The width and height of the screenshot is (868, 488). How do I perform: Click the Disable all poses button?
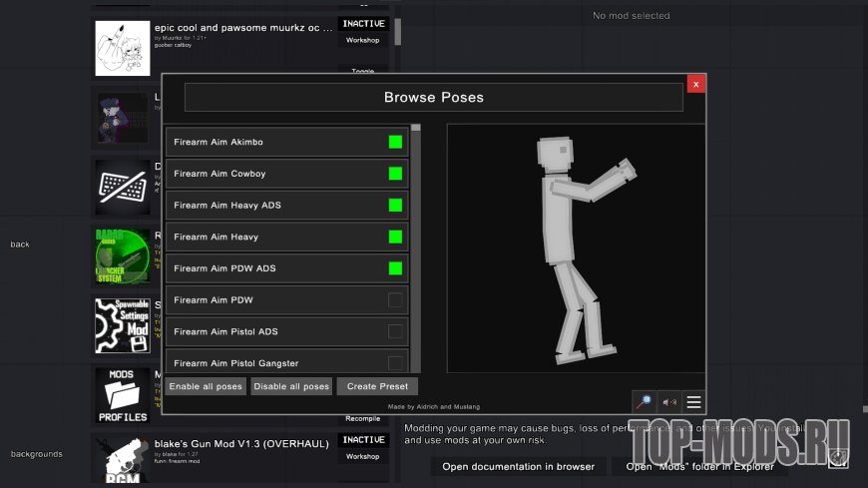[x=290, y=386]
